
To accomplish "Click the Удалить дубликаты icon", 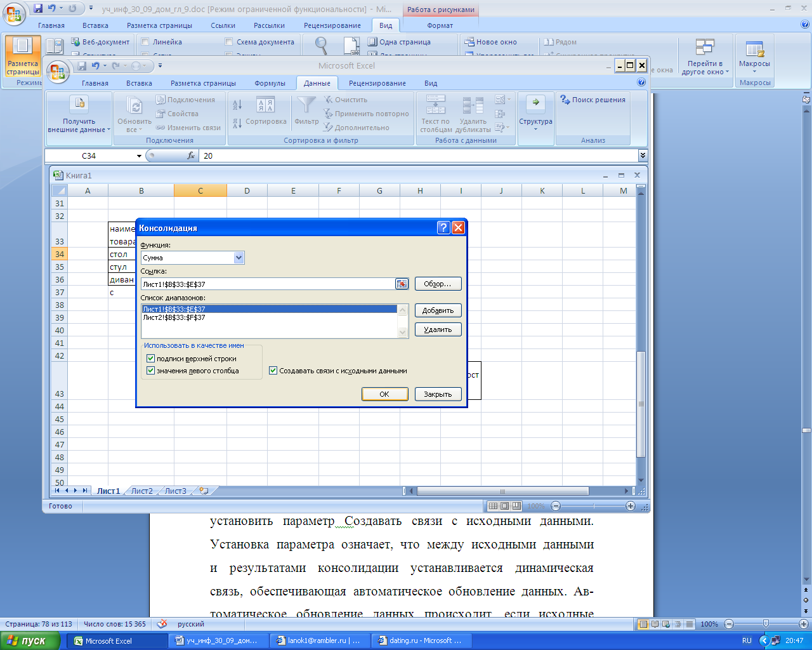I will (473, 105).
